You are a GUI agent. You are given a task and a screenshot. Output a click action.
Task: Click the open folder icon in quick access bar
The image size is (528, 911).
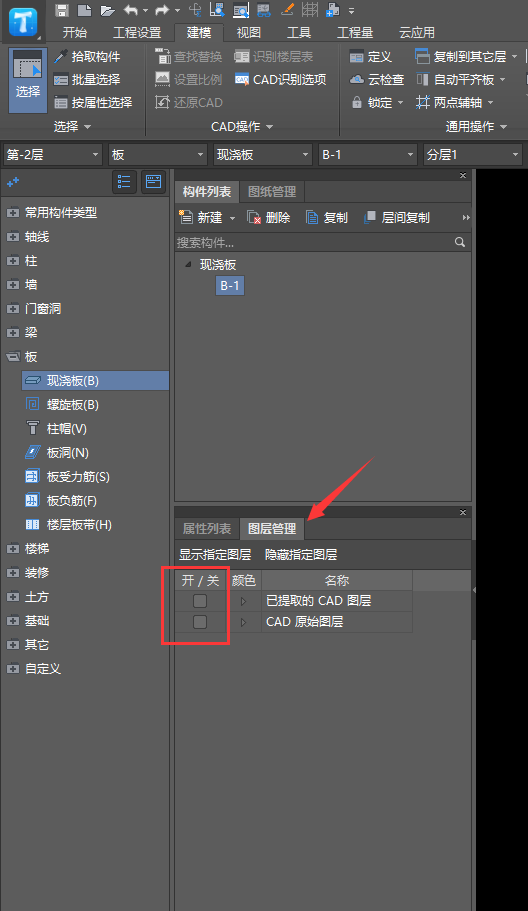pyautogui.click(x=107, y=10)
